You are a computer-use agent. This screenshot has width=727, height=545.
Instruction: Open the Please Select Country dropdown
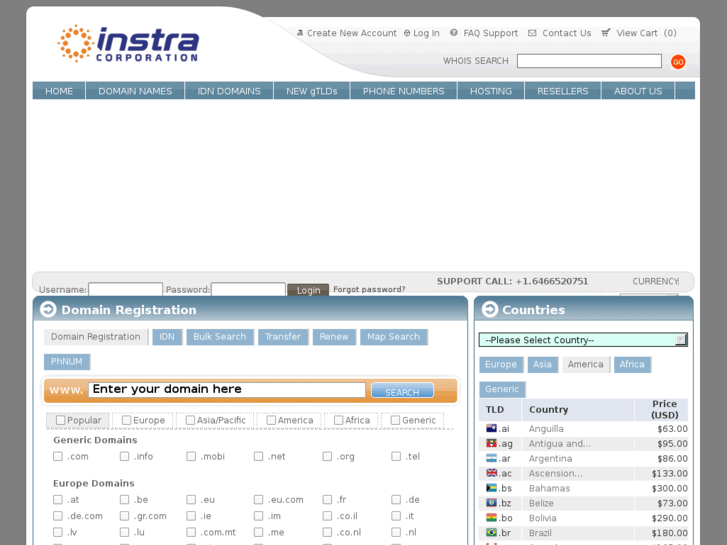click(583, 340)
